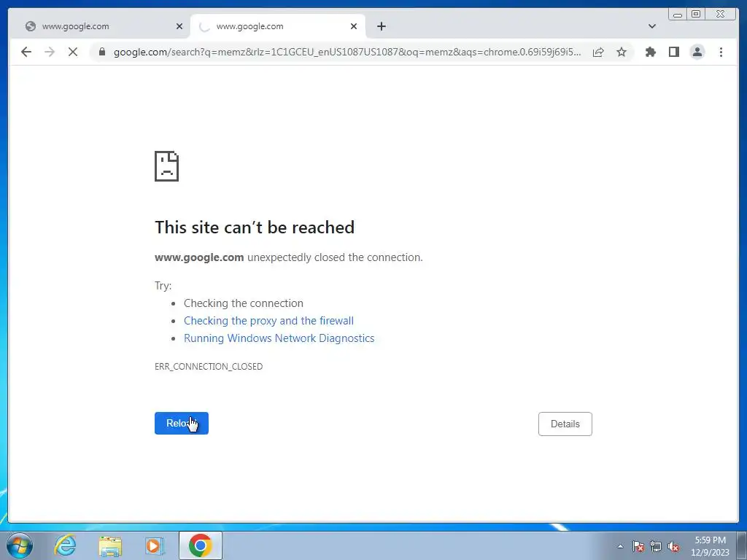
Task: Click the Details button
Action: 565,424
